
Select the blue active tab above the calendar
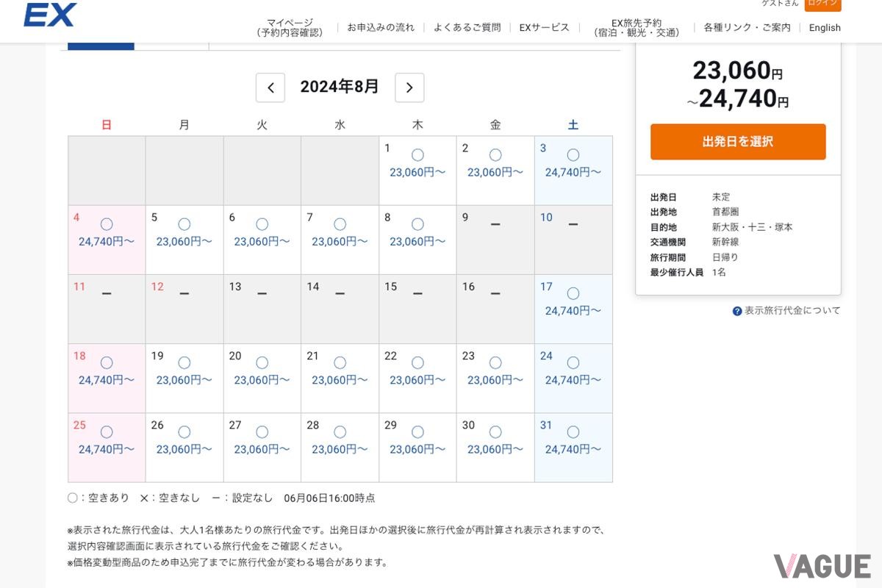(x=100, y=46)
